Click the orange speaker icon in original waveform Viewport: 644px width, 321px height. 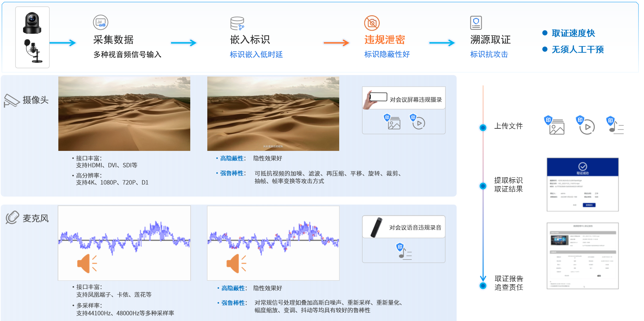pyautogui.click(x=87, y=263)
